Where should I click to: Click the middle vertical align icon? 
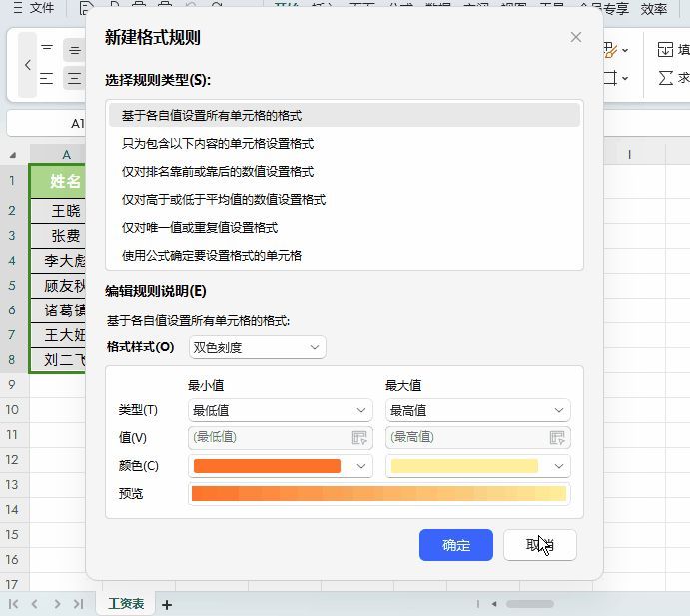pos(74,50)
